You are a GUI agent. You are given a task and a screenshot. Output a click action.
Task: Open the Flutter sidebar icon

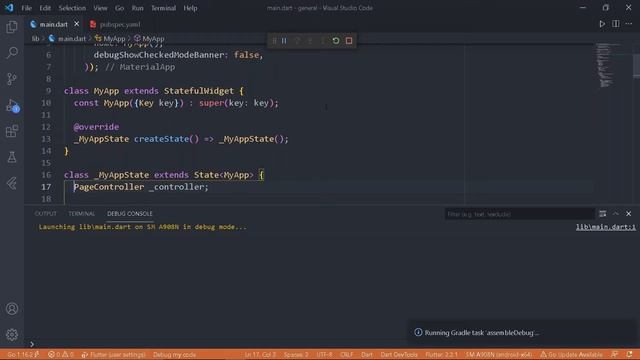coord(12,183)
